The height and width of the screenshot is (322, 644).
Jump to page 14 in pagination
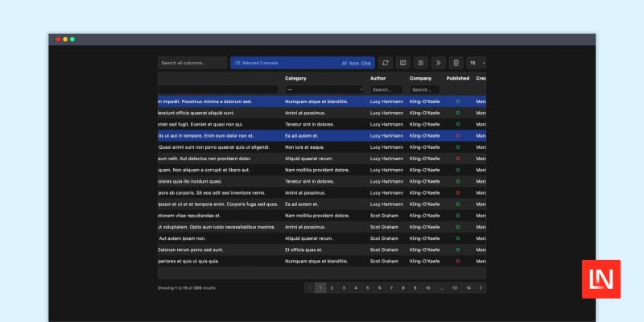pyautogui.click(x=468, y=287)
